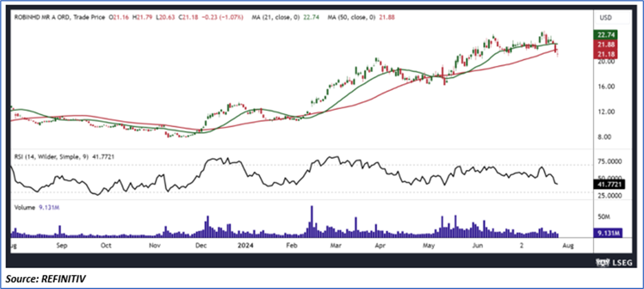Click the 16.00 price axis label
The height and width of the screenshot is (289, 644).
pyautogui.click(x=608, y=87)
